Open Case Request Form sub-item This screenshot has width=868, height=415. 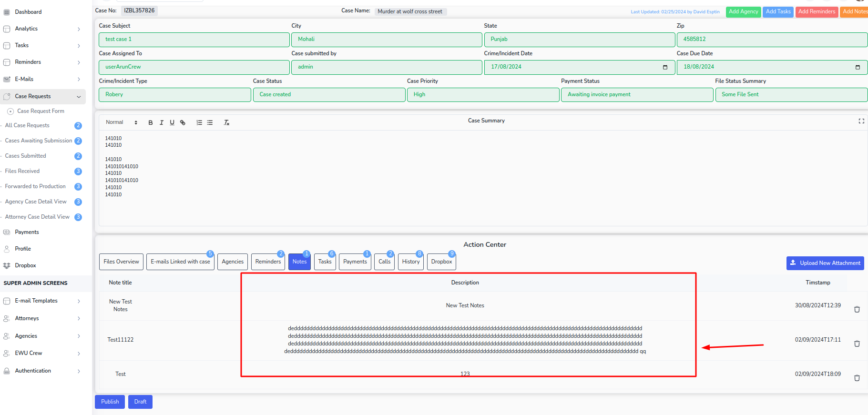click(41, 111)
